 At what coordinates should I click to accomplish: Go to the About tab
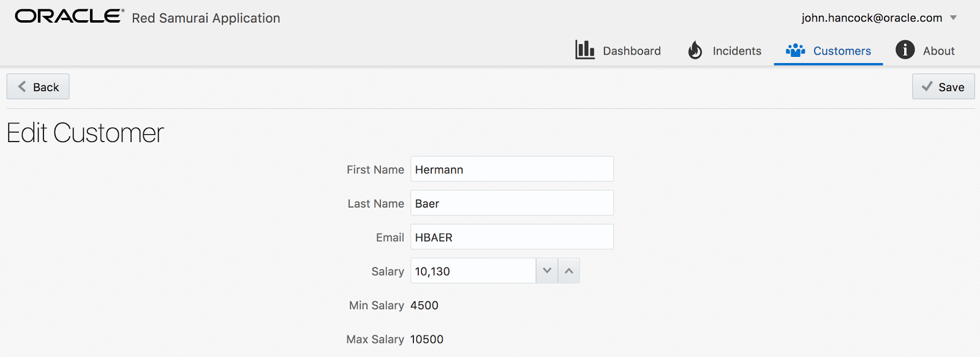938,51
